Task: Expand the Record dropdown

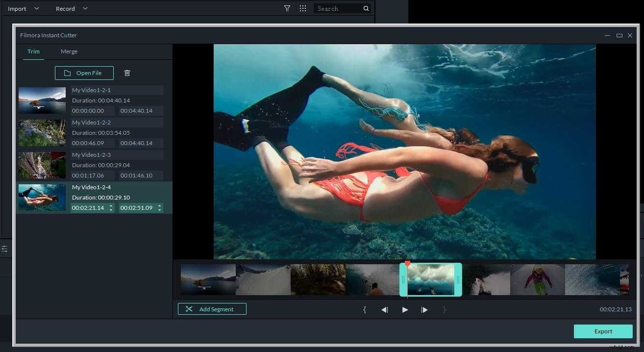Action: (71, 8)
